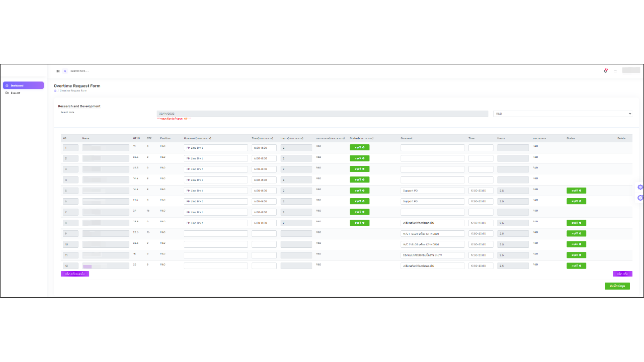Click the purple add button at bottom left
The image size is (644, 362).
[x=74, y=274]
